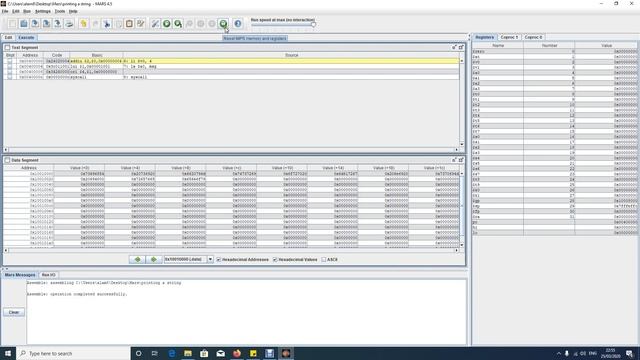Click Data Segment vertical scrollbar down arrow

(462, 245)
